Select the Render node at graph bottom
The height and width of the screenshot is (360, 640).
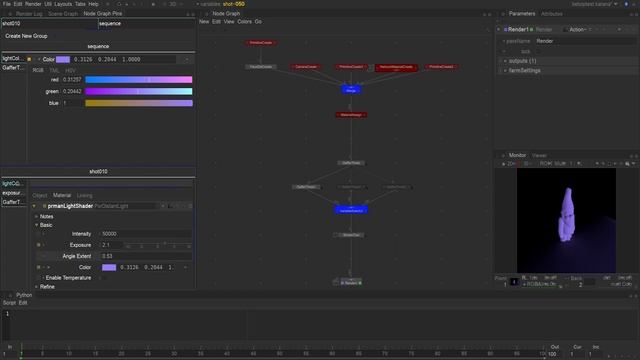click(x=351, y=282)
